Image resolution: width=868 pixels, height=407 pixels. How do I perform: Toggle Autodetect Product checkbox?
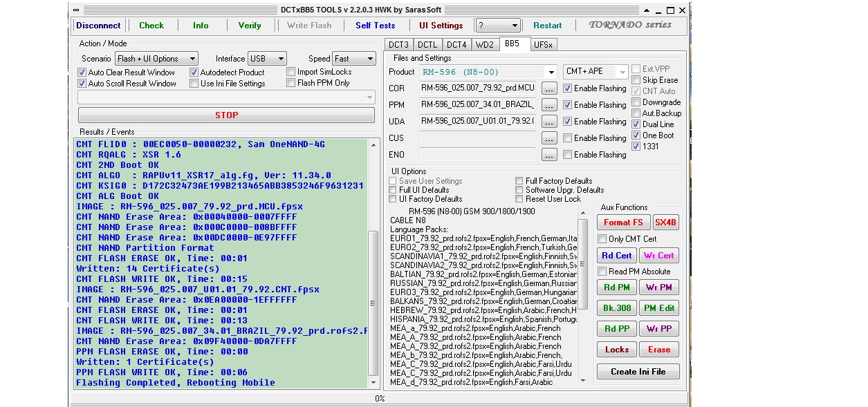(194, 73)
